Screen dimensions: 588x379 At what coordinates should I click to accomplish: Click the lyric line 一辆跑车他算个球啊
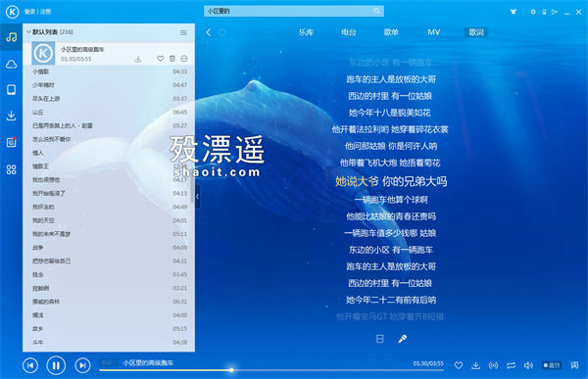[x=391, y=200]
